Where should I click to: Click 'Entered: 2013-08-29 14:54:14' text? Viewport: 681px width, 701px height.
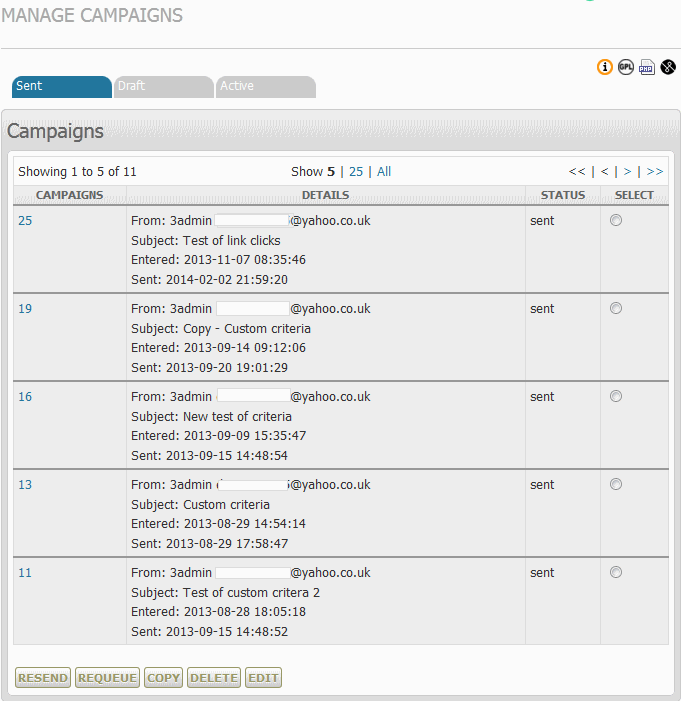pyautogui.click(x=218, y=524)
